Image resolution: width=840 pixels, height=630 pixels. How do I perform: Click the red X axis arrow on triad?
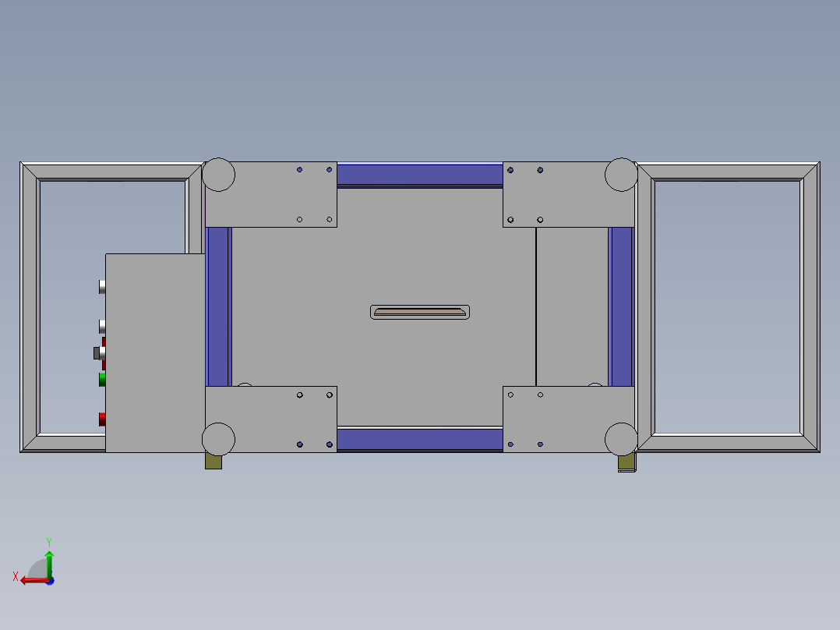pyautogui.click(x=34, y=581)
